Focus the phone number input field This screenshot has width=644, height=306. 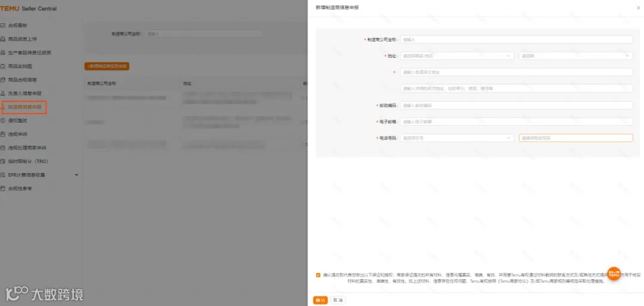576,138
